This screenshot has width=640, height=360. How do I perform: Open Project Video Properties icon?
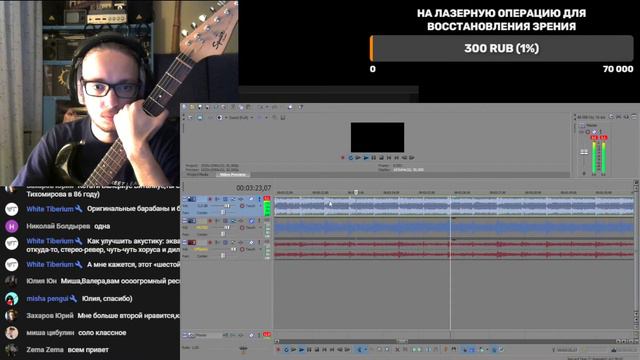click(x=190, y=118)
